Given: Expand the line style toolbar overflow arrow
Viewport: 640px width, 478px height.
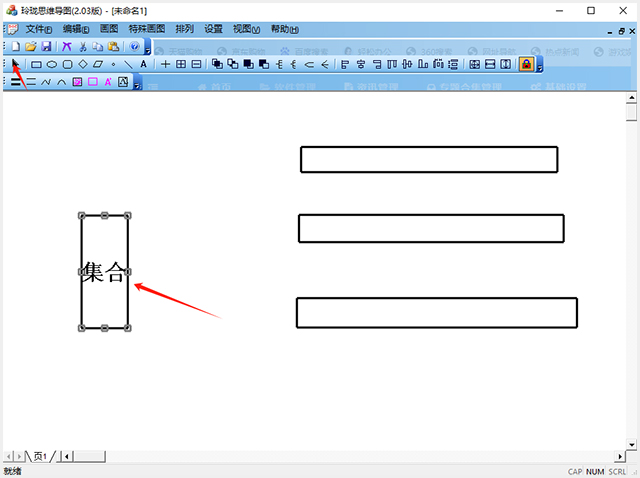Looking at the screenshot, I should [x=137, y=84].
